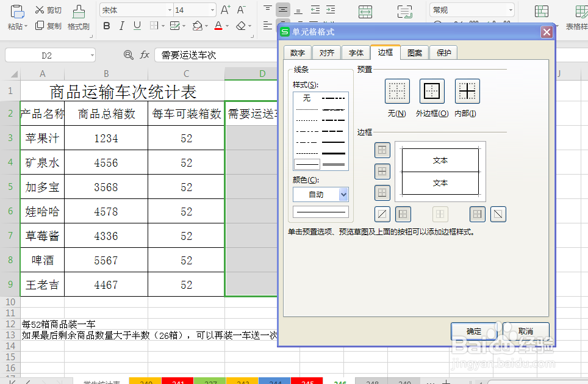
Task: Open the fill color dropdown arrow
Action: coord(207,26)
